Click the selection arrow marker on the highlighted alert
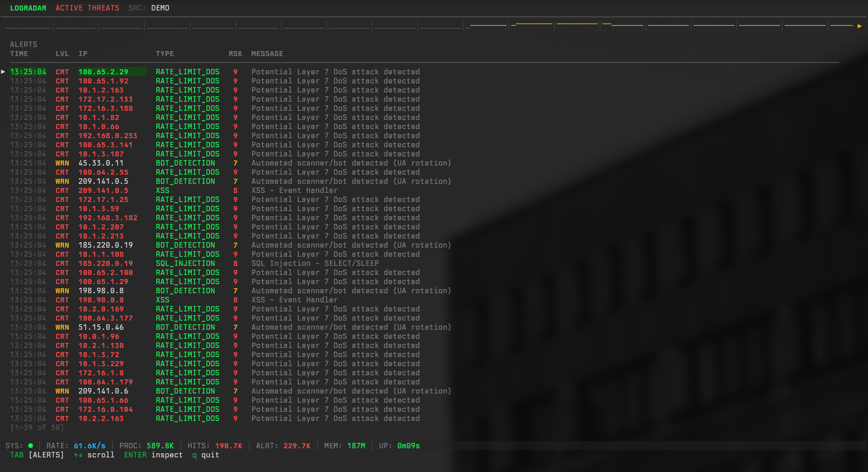 (3, 72)
